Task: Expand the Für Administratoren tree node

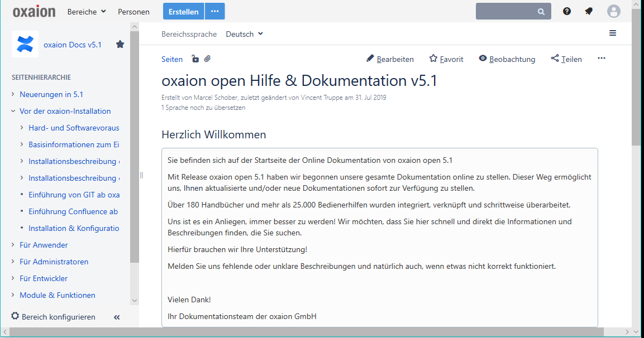Action: [x=13, y=262]
